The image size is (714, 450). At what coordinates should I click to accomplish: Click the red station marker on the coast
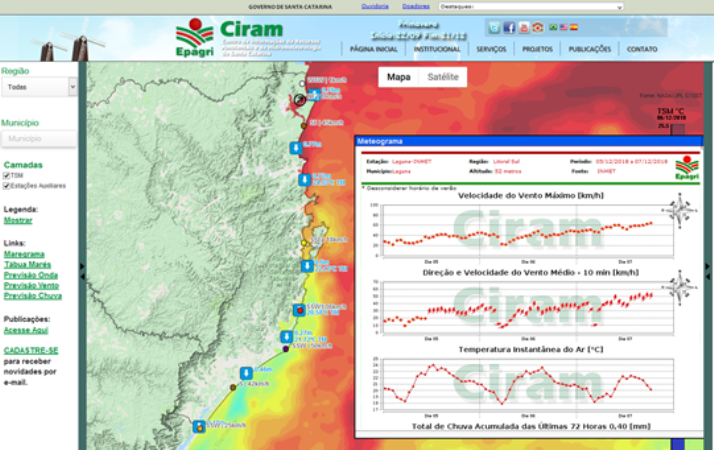(299, 310)
